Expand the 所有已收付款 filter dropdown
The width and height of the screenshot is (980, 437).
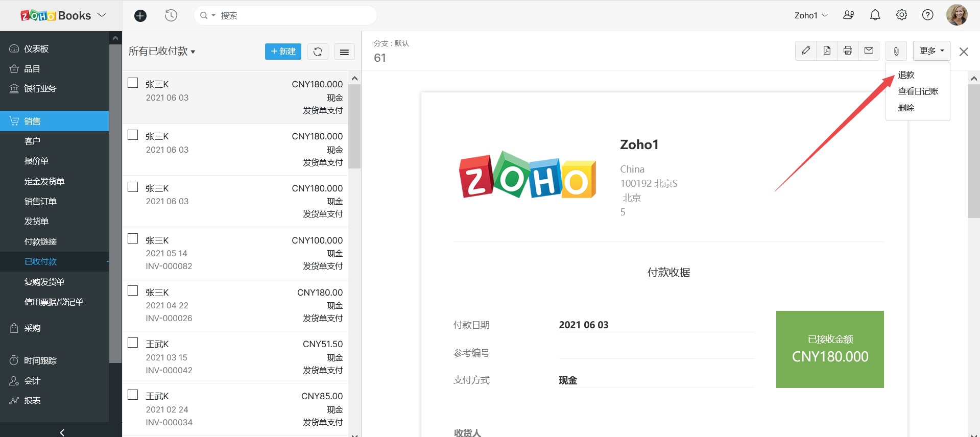click(161, 52)
